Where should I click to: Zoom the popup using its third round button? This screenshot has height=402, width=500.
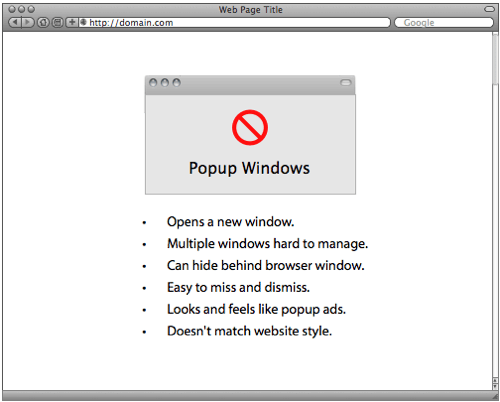click(x=177, y=83)
